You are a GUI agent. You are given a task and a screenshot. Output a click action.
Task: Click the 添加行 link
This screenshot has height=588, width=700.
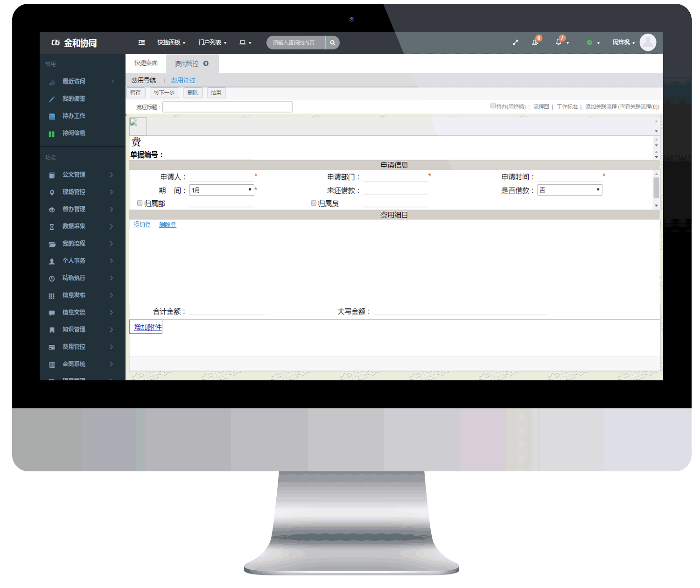[x=142, y=224]
